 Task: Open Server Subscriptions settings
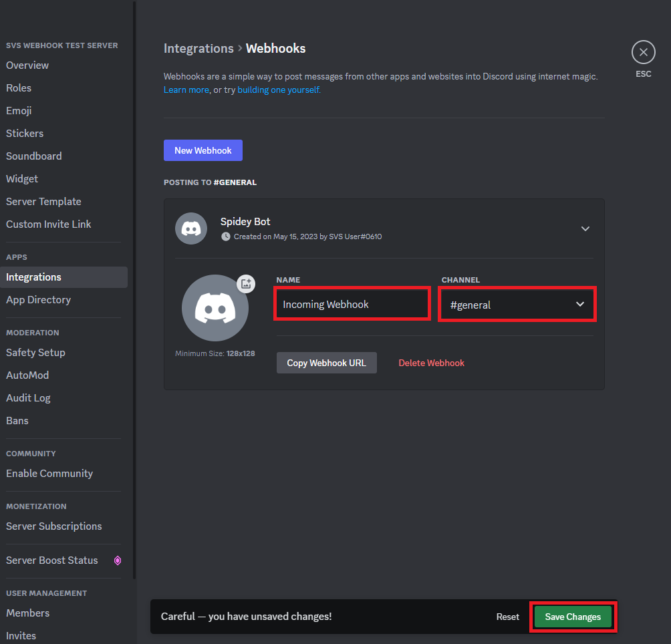coord(53,526)
